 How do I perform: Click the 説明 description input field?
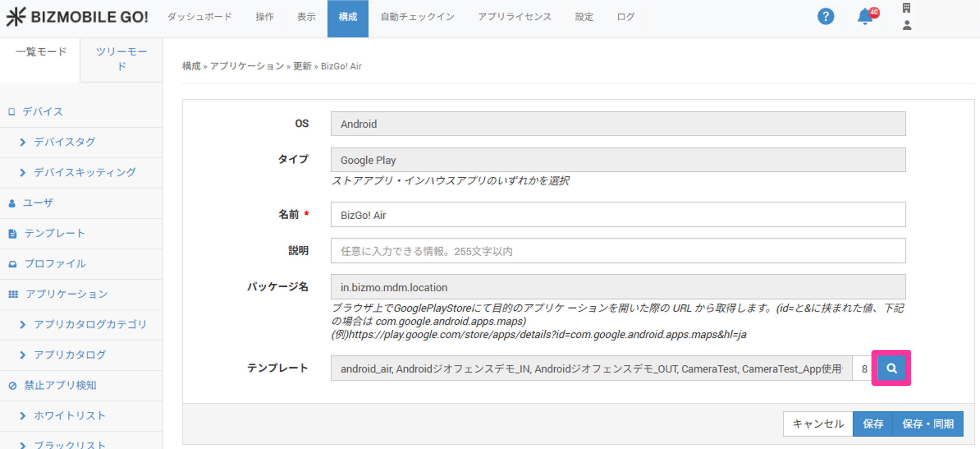click(618, 251)
